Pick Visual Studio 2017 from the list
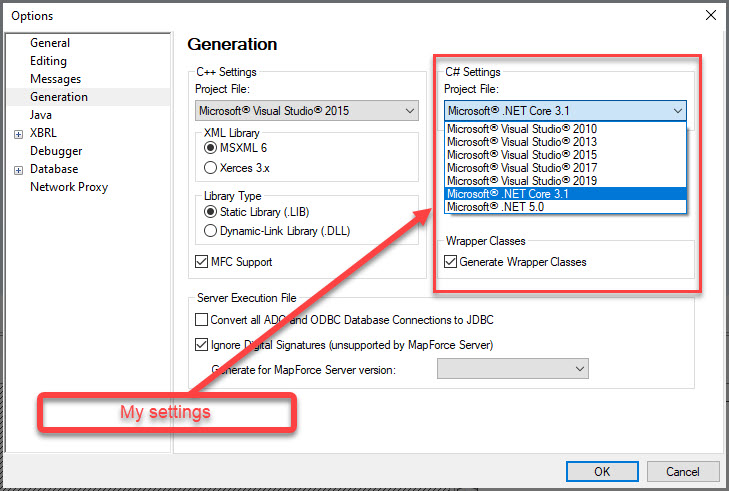This screenshot has width=729, height=491. (565, 168)
